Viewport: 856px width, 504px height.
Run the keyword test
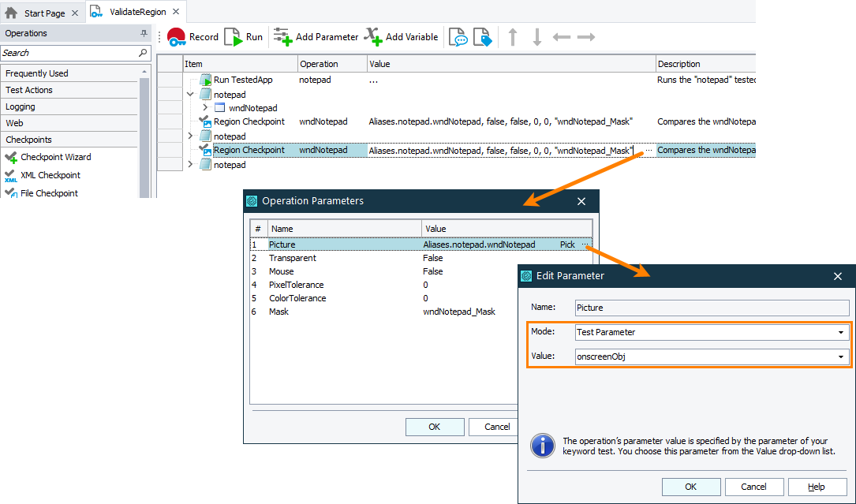(244, 37)
